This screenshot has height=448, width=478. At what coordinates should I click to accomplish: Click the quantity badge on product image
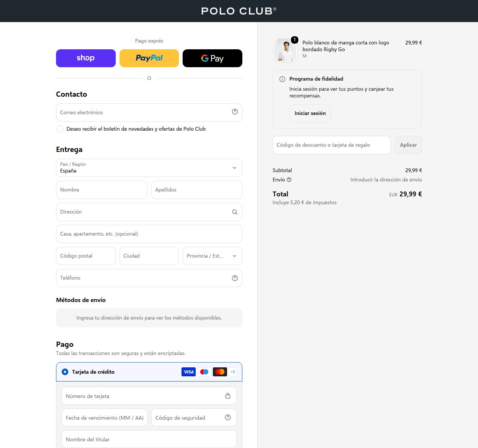(x=295, y=40)
